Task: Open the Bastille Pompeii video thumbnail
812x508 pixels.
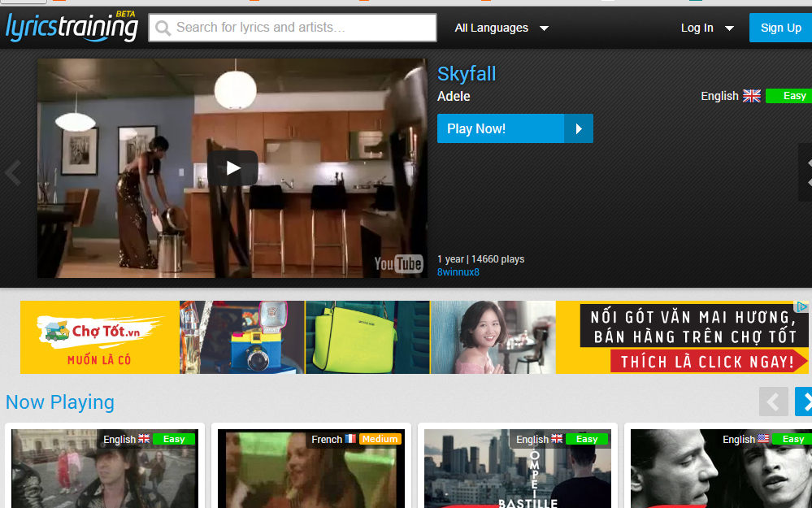Action: (517, 469)
